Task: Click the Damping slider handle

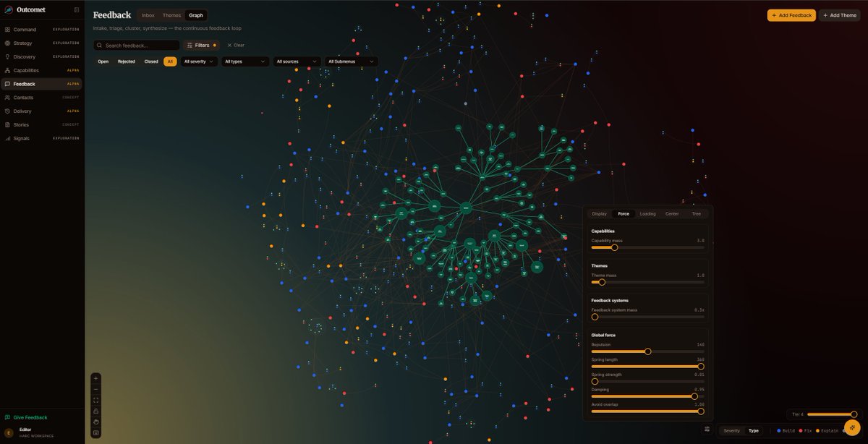Action: 695,396
